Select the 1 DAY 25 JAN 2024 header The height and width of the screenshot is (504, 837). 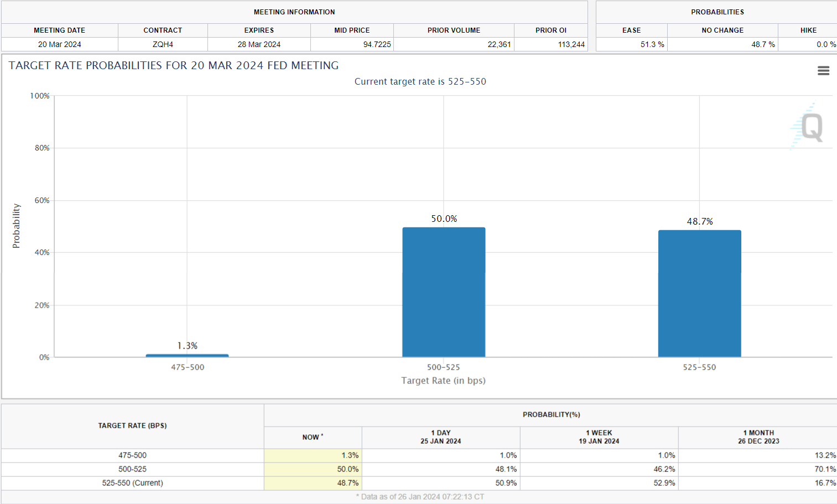coord(441,437)
